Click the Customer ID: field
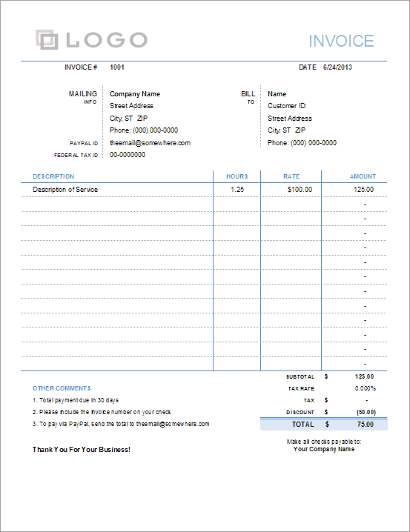 coord(287,106)
